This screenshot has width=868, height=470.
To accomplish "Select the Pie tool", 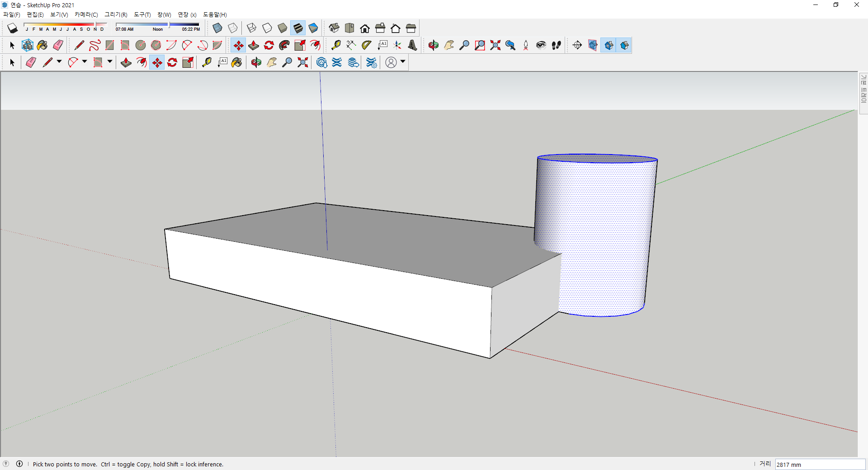I will (217, 45).
